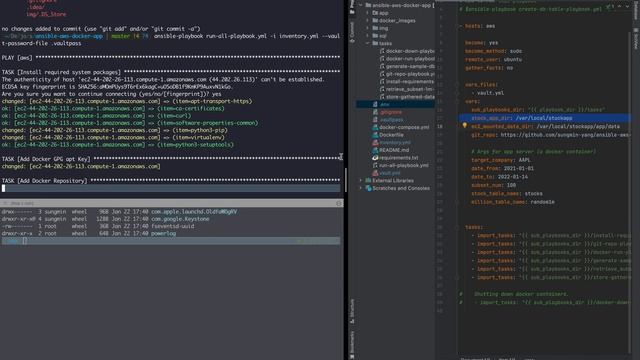
Task: Click the docker-compose.yml file icon
Action: (375, 127)
